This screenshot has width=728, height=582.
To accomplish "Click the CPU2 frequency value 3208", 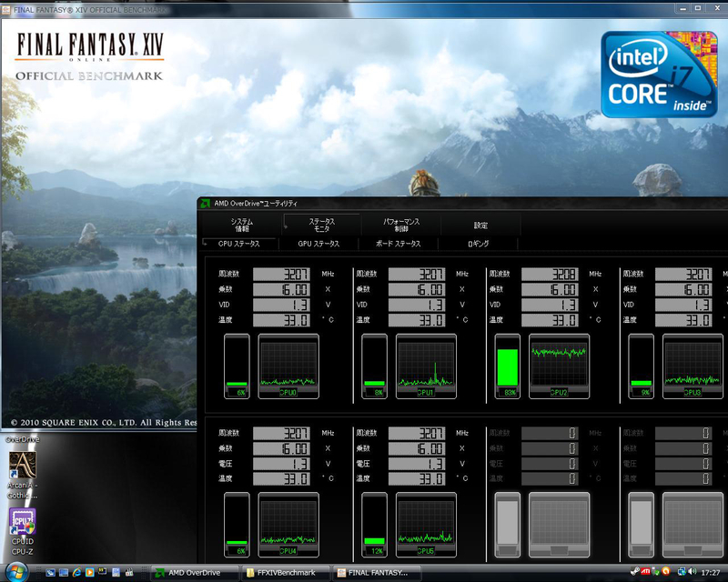I will click(x=550, y=274).
